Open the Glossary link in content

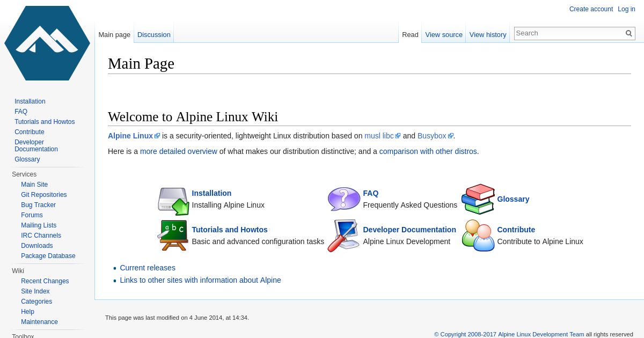pyautogui.click(x=513, y=199)
